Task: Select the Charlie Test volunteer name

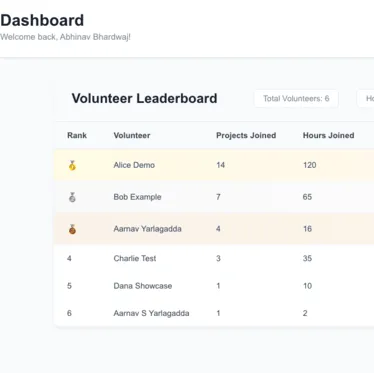Action: coord(135,258)
